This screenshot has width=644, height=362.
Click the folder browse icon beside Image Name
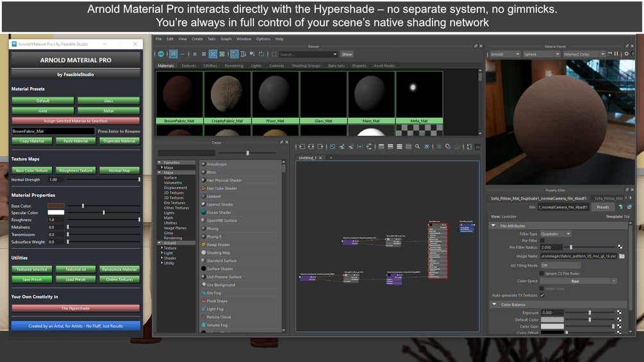click(622, 256)
